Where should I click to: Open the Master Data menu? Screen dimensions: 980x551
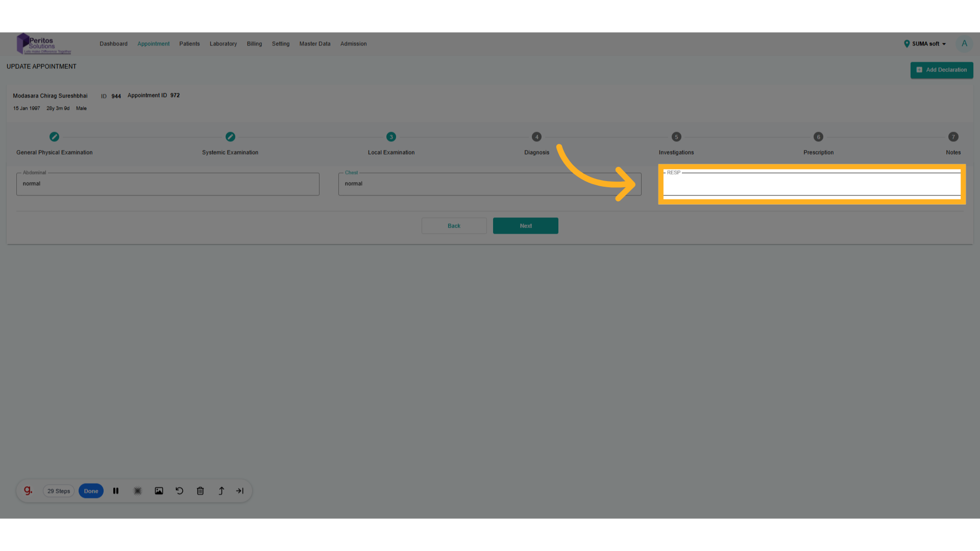pyautogui.click(x=314, y=44)
